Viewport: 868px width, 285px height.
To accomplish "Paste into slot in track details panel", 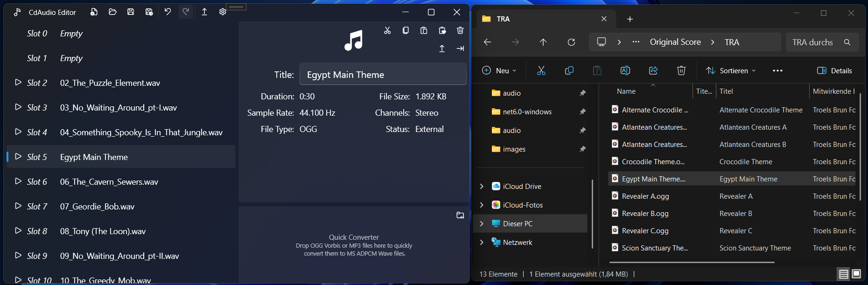I will (424, 30).
